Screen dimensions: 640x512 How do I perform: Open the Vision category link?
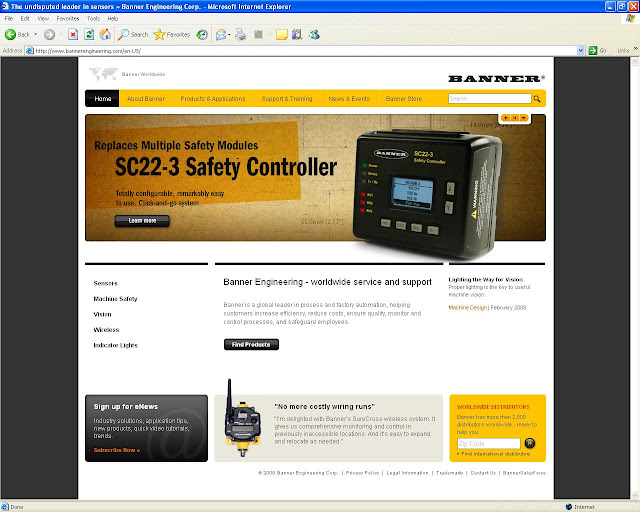[x=102, y=314]
